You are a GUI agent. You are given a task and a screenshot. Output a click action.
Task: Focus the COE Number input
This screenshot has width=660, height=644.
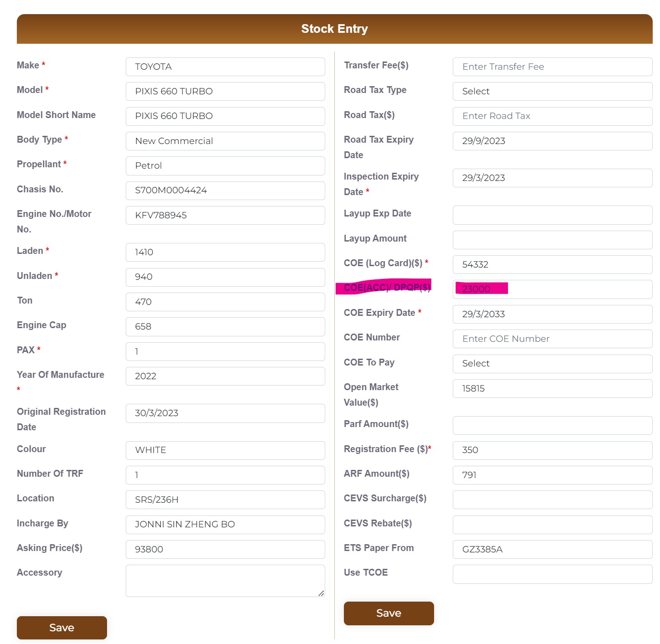tap(552, 339)
